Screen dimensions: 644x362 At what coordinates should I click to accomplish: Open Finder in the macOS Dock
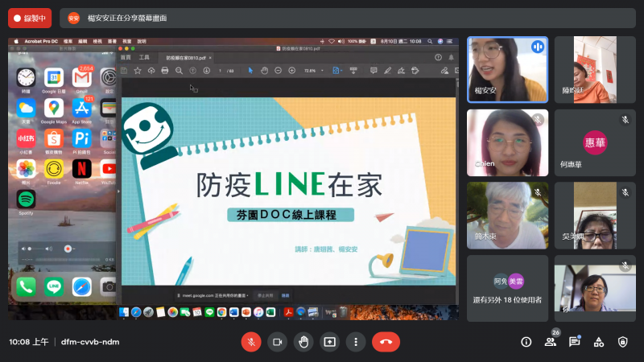[124, 312]
